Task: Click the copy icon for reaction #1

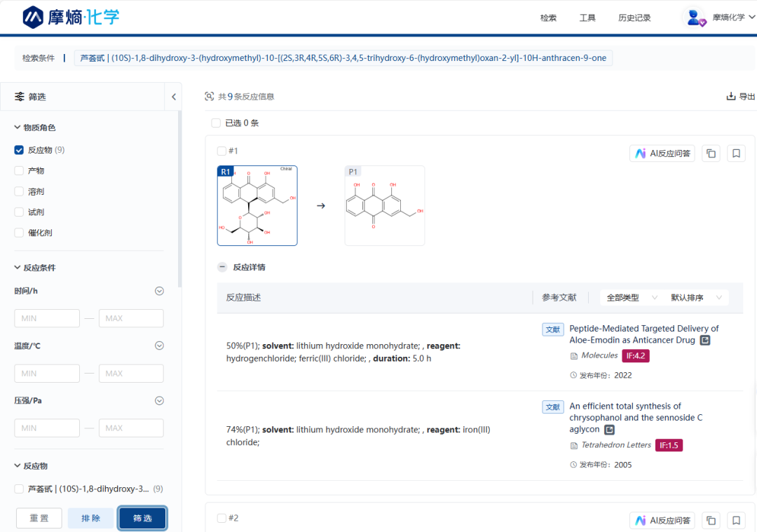Action: click(711, 154)
